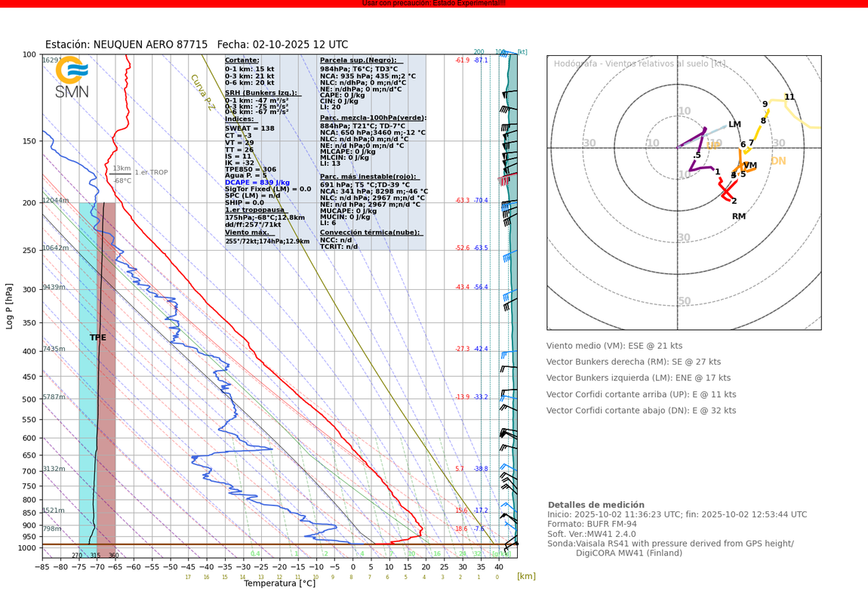Click the hodograph title 'Hodógrafa - Vientos relativos al suelo'
The height and width of the screenshot is (604, 868).
[639, 63]
